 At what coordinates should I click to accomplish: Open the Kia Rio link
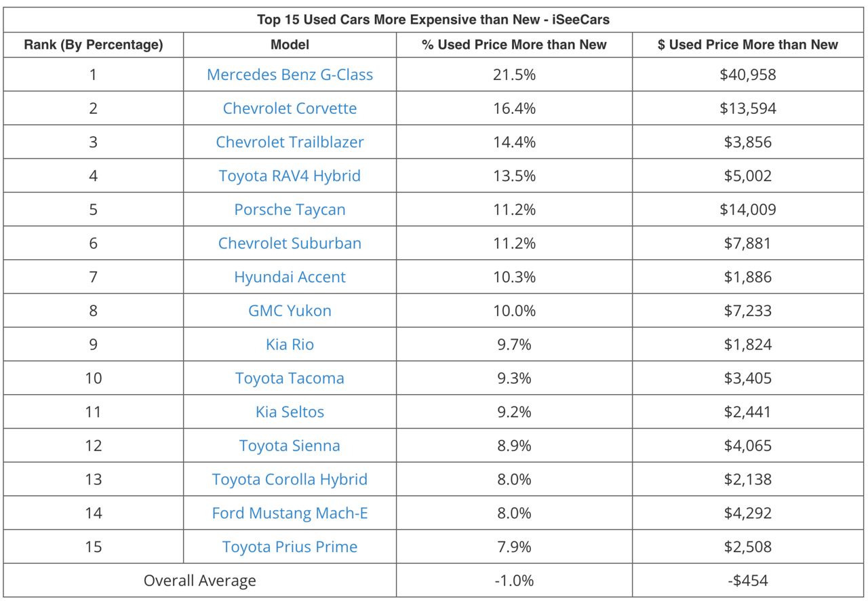coord(290,345)
